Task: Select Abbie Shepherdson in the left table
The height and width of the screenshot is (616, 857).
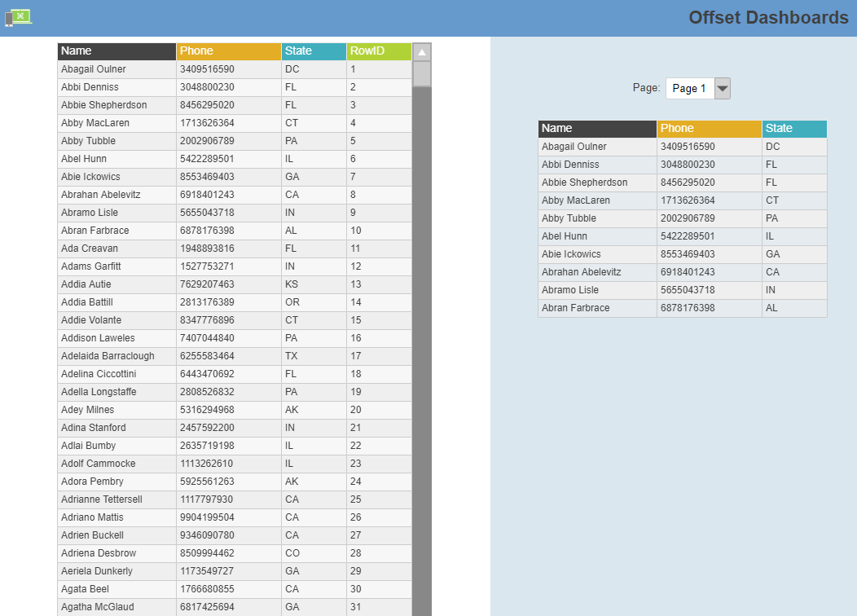Action: click(103, 105)
